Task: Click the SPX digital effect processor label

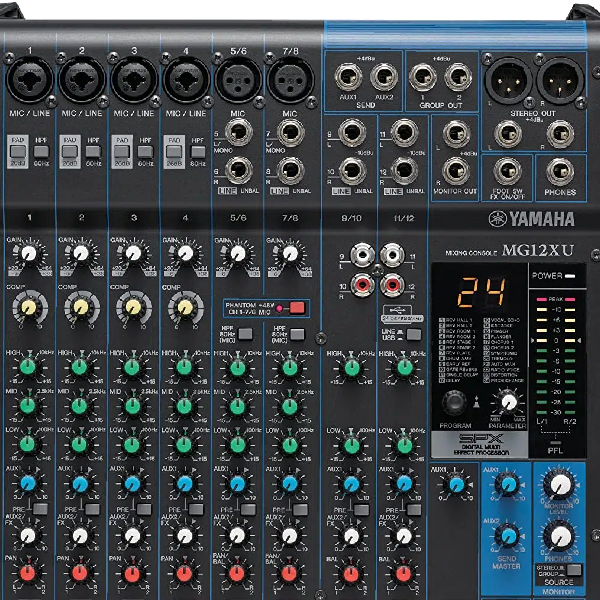Action: 479,445
